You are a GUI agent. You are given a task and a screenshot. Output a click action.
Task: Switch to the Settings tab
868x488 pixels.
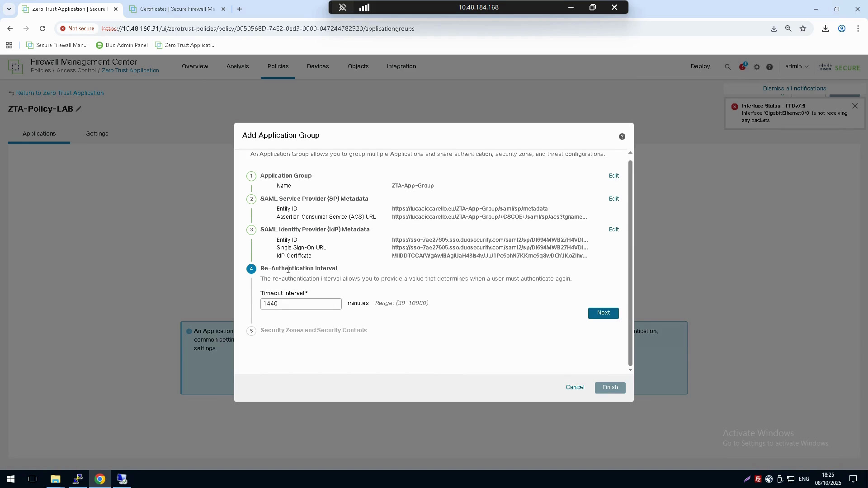click(x=97, y=134)
